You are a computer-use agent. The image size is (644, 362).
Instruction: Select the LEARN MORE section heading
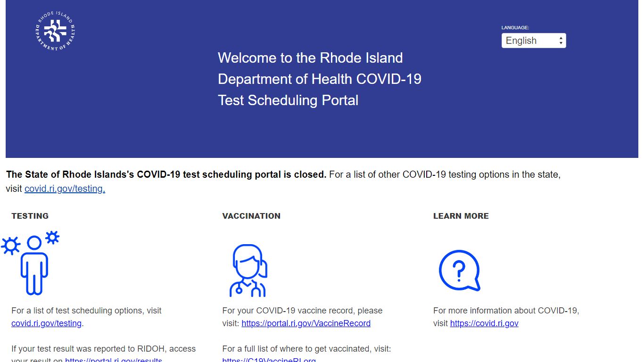tap(461, 216)
